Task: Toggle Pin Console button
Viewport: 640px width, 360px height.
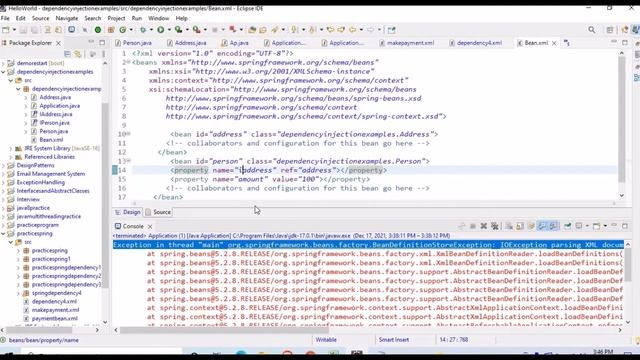Action: coord(567,226)
